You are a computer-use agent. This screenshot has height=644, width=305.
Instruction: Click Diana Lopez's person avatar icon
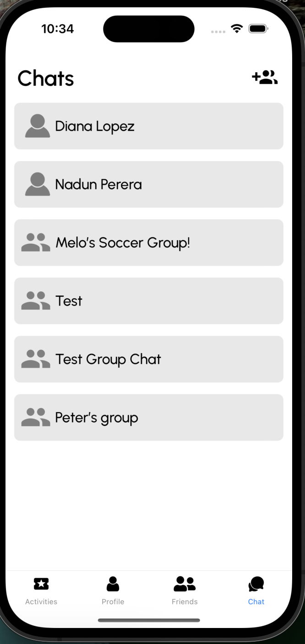click(37, 126)
